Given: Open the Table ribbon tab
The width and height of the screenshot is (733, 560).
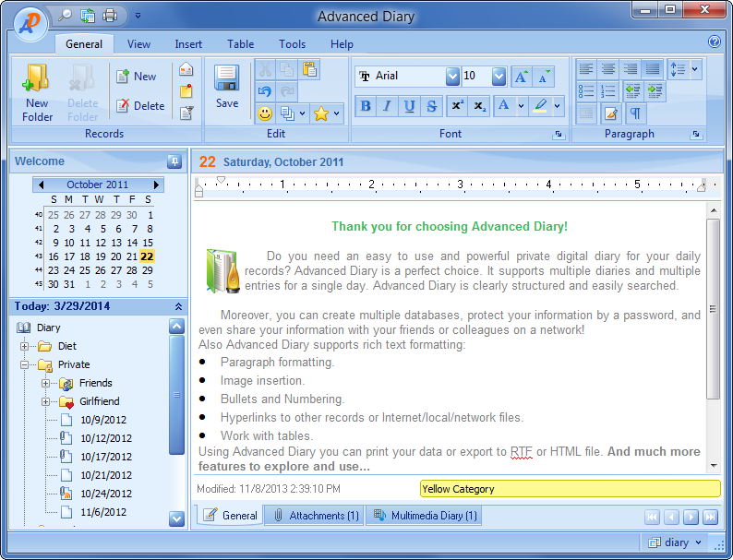Looking at the screenshot, I should 241,44.
